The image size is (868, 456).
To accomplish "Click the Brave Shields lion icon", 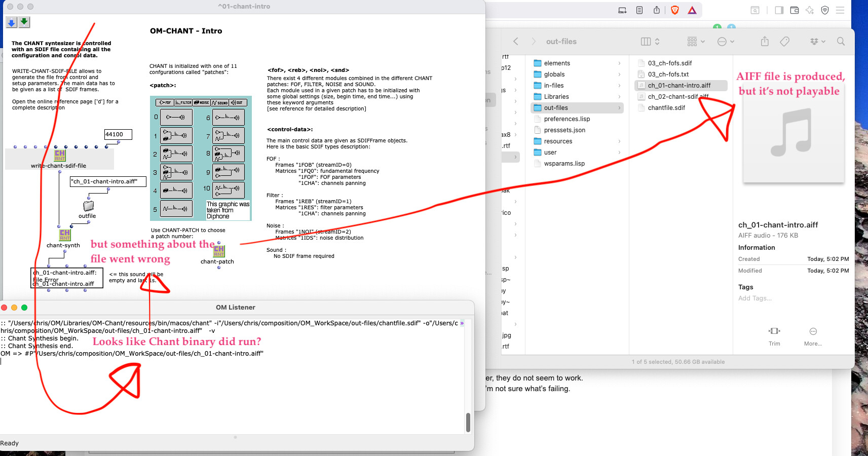I will pyautogui.click(x=675, y=10).
